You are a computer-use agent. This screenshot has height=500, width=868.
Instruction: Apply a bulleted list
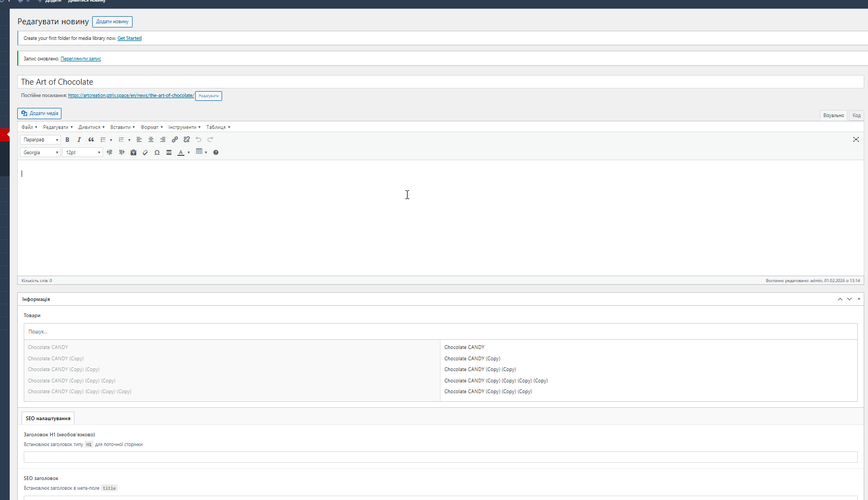[x=103, y=140]
